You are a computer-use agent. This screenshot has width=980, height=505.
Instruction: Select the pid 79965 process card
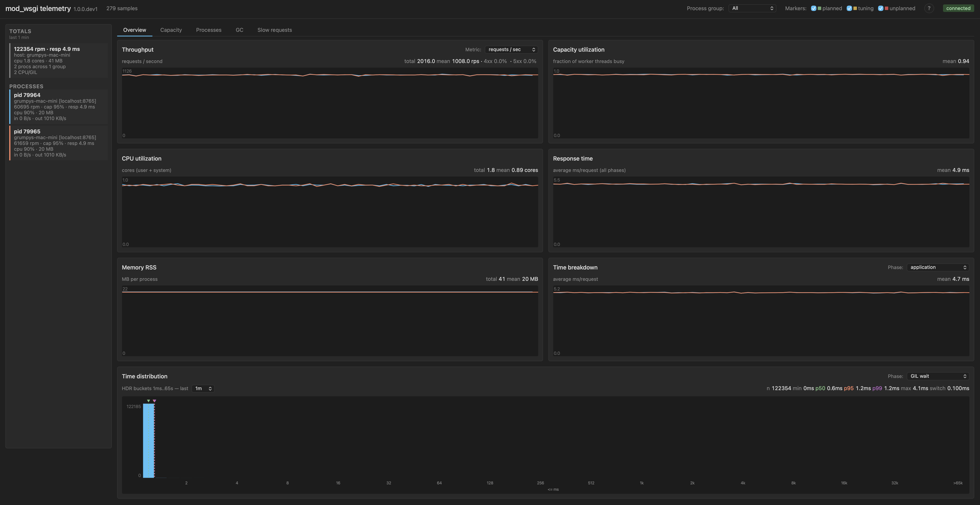[59, 143]
